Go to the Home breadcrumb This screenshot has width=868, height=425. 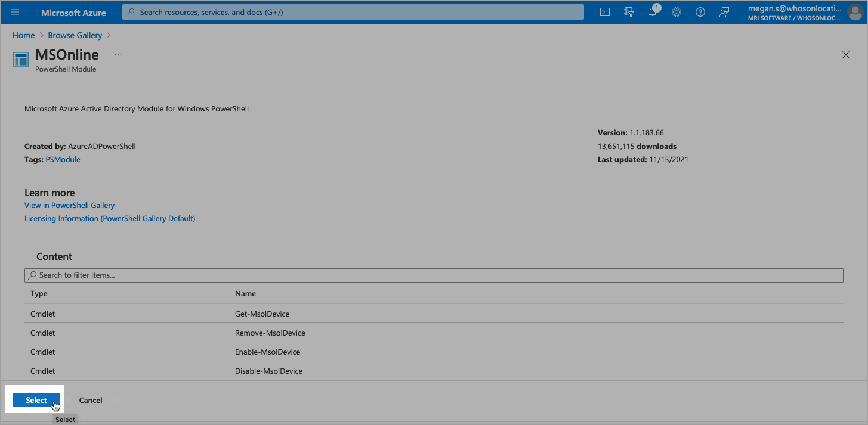[x=24, y=35]
